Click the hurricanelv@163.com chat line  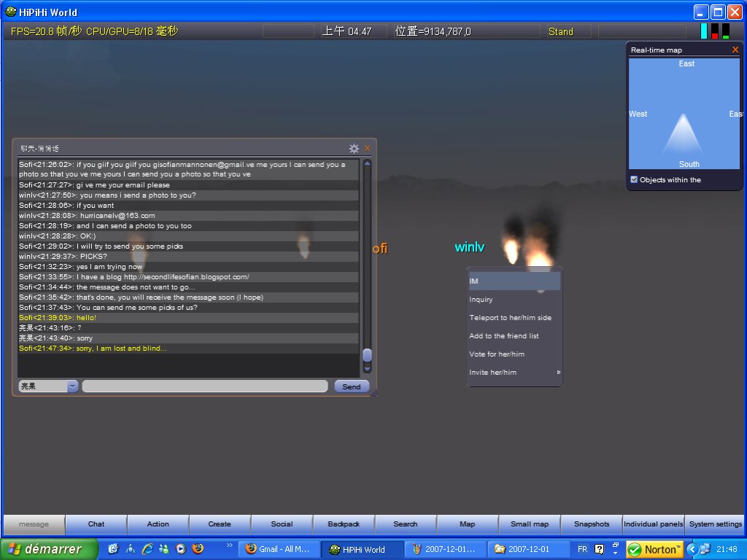189,216
